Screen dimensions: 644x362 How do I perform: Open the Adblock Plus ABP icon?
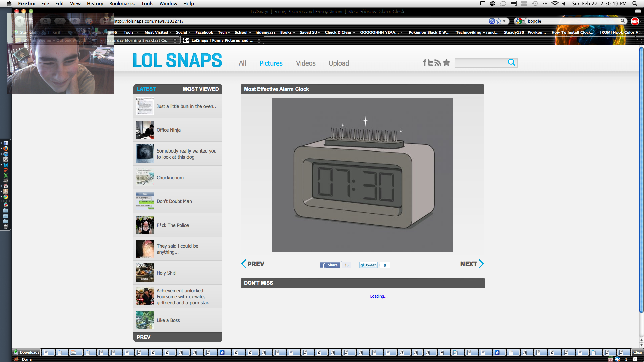pyautogui.click(x=635, y=21)
